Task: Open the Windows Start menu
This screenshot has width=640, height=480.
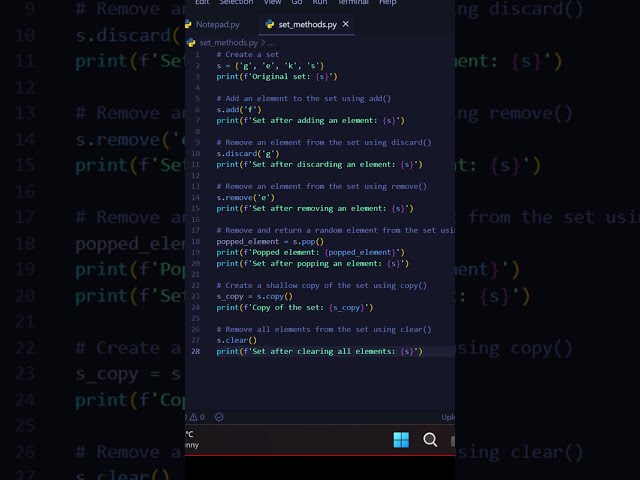Action: click(x=401, y=440)
